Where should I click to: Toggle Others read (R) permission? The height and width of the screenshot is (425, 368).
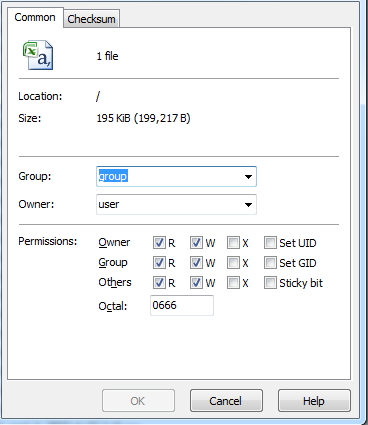[x=159, y=283]
